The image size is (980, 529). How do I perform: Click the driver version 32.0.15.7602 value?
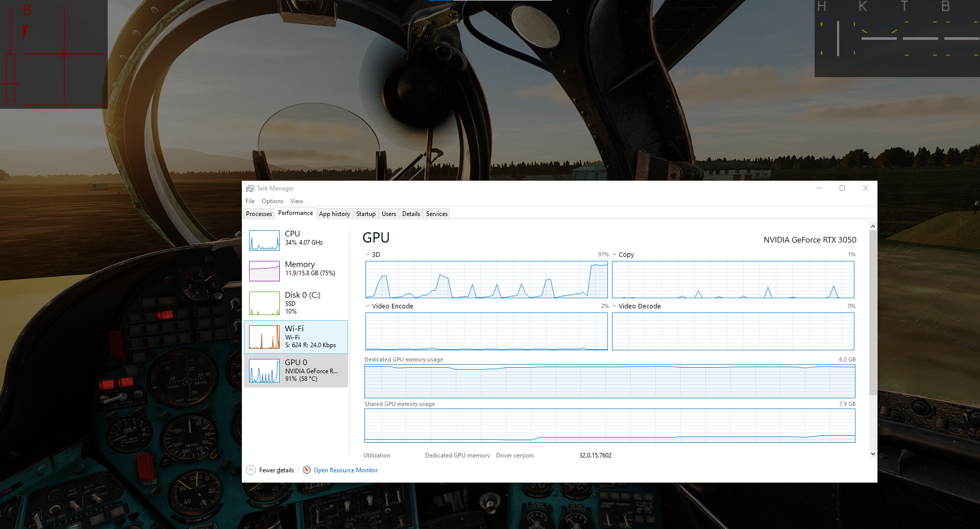click(x=595, y=455)
